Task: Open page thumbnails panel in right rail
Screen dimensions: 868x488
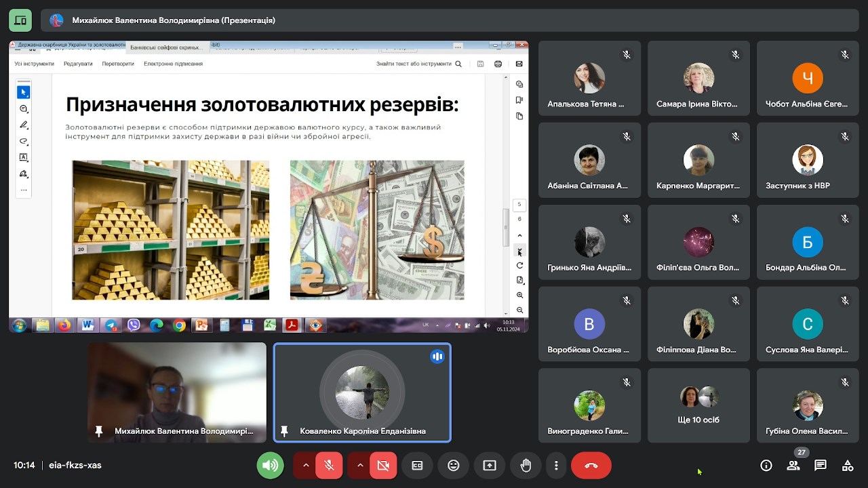Action: [x=519, y=116]
